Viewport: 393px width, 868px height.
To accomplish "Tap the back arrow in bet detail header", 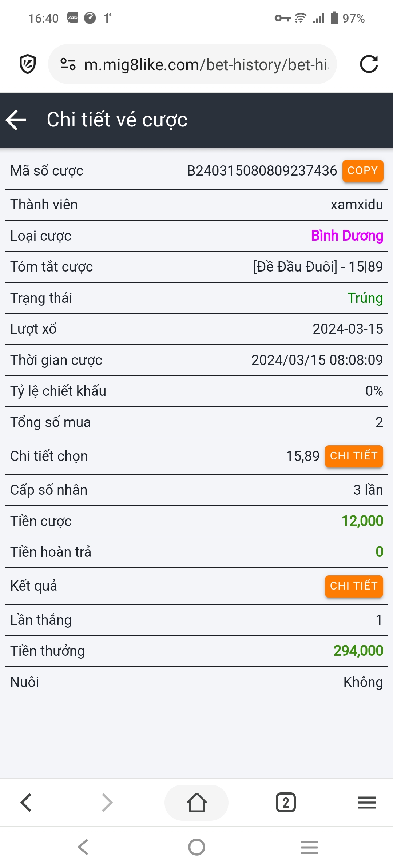I will pyautogui.click(x=16, y=120).
